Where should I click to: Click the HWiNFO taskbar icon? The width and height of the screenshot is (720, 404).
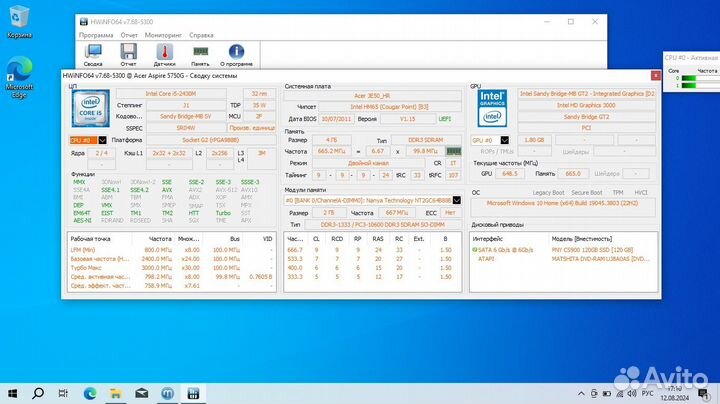[x=193, y=393]
